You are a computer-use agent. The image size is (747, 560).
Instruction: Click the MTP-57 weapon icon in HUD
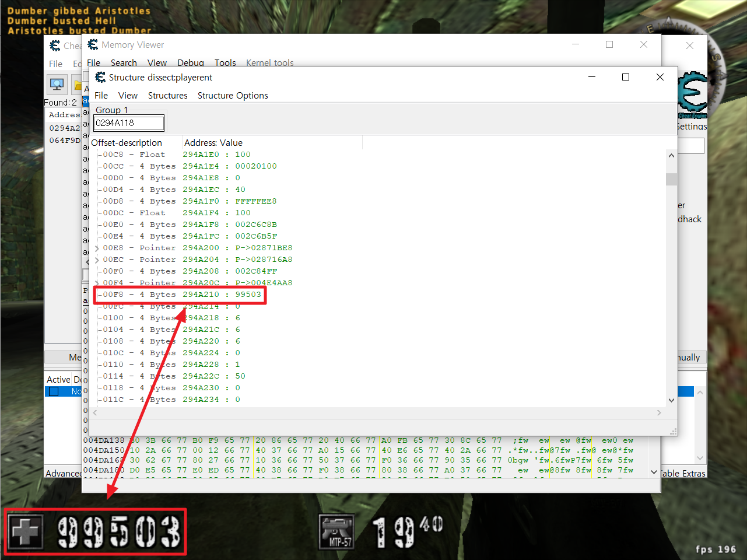pyautogui.click(x=338, y=532)
